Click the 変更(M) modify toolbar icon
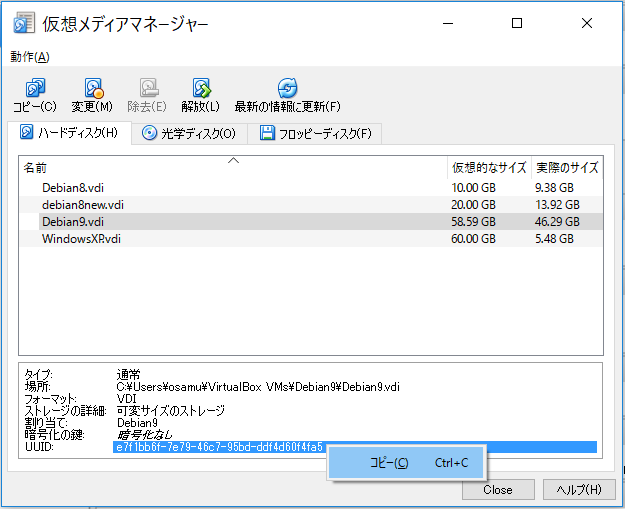 point(92,89)
